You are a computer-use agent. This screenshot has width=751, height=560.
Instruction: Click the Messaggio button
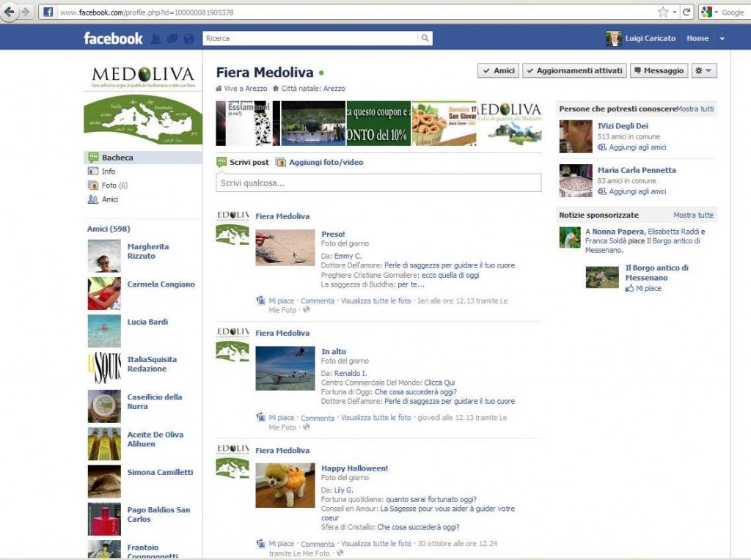coord(659,71)
